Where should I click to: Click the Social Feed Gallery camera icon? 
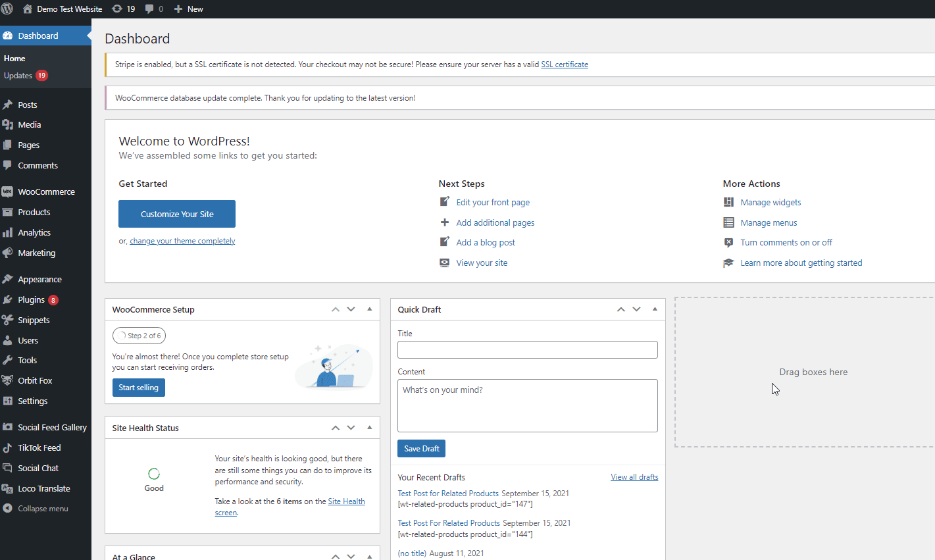(8, 427)
